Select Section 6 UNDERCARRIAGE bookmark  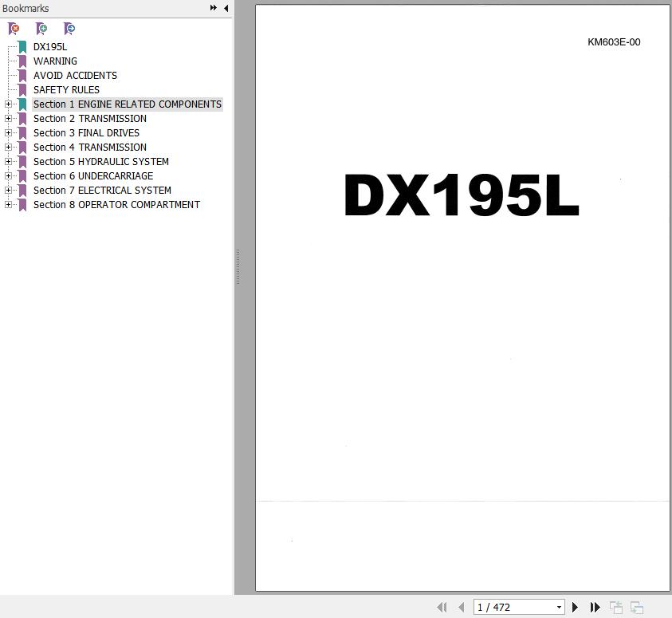[93, 175]
